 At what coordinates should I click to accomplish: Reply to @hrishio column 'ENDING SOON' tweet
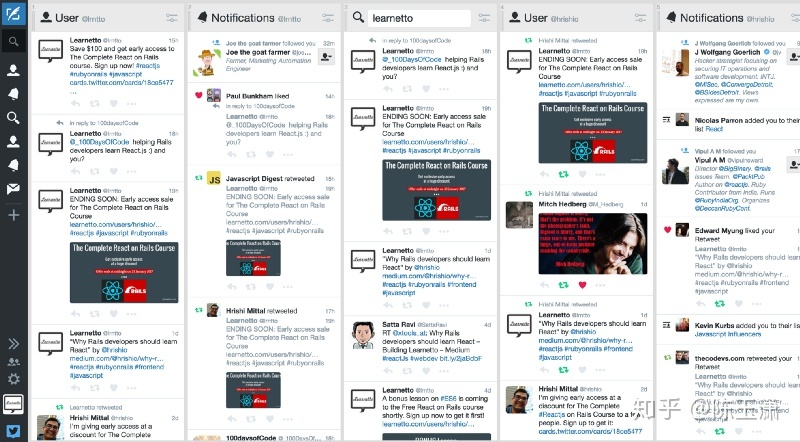coord(544,174)
